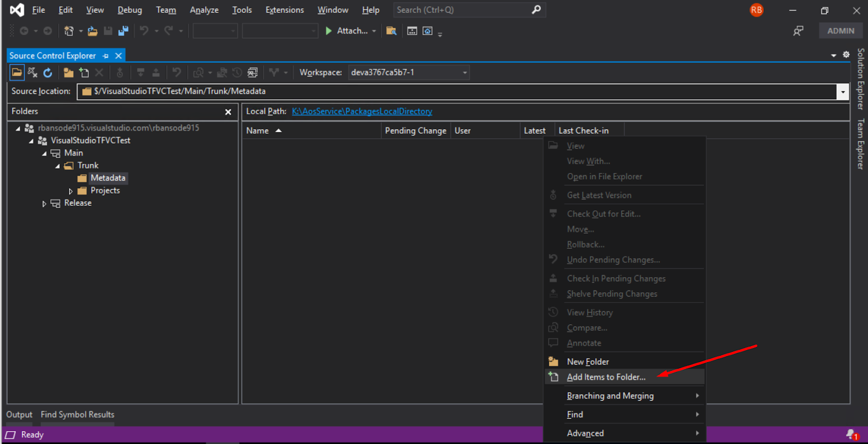Open the Source location dropdown arrow
This screenshot has height=444, width=868.
[x=843, y=92]
